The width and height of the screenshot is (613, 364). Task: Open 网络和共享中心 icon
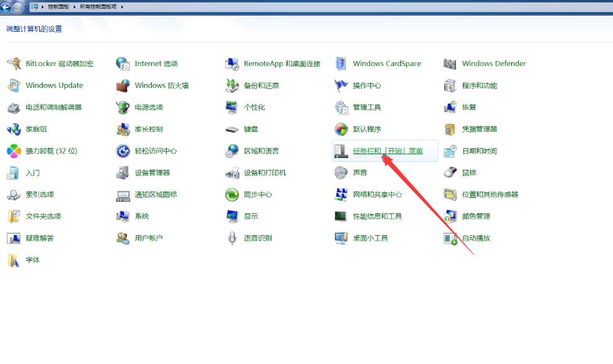(341, 195)
